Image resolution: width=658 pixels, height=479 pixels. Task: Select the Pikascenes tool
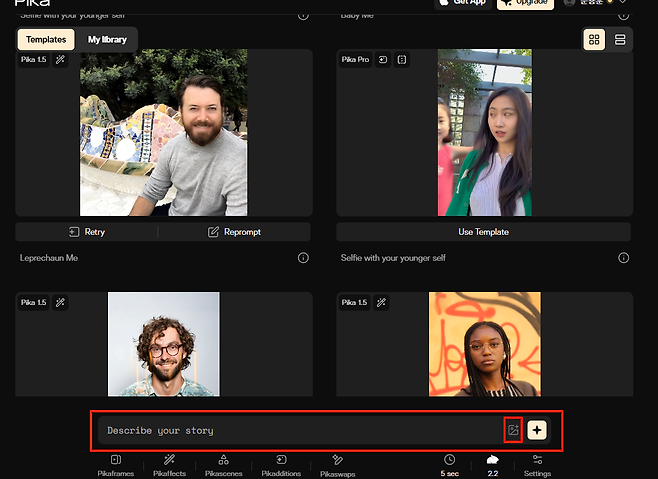(224, 465)
